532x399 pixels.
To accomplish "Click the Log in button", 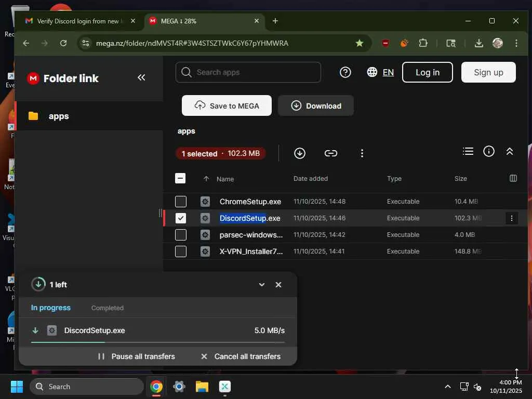I will tap(428, 72).
